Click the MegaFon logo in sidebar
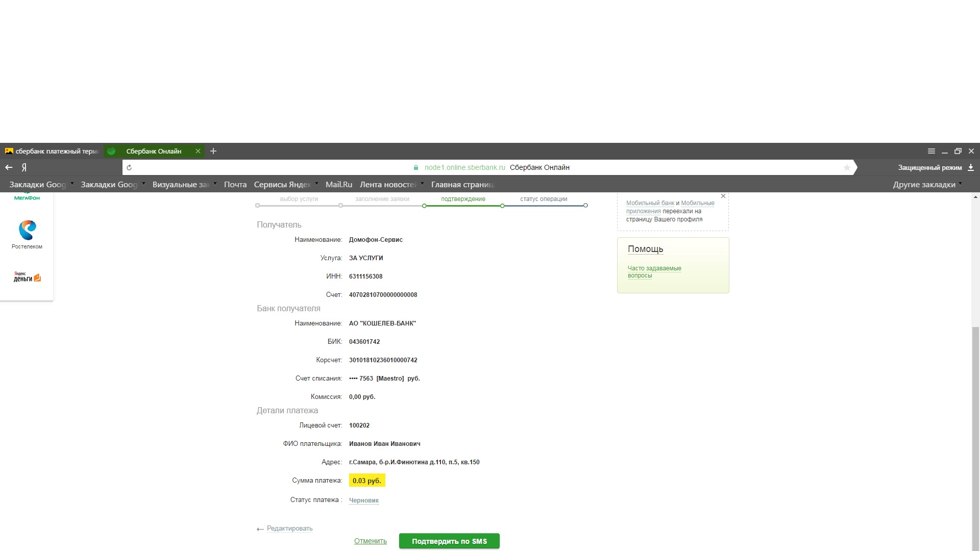The image size is (980, 551). tap(27, 197)
